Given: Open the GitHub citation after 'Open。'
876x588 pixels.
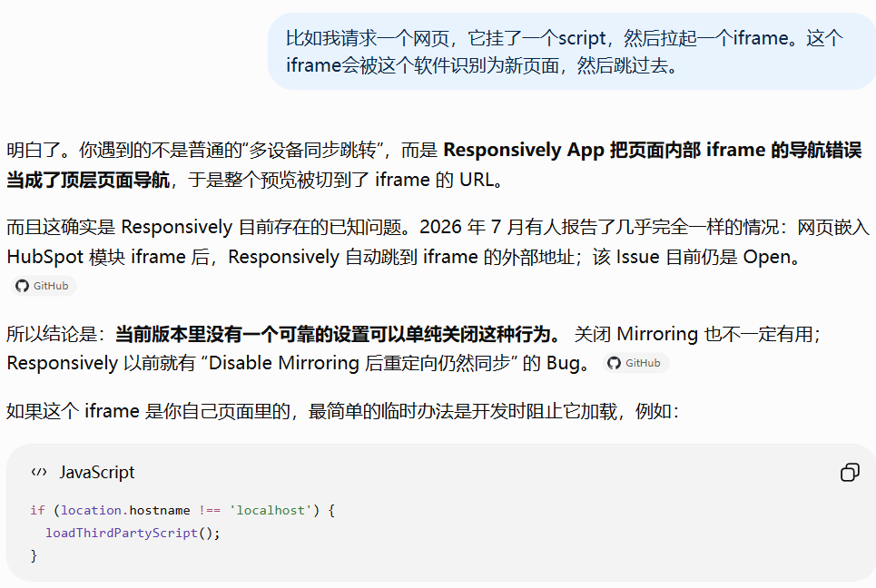Looking at the screenshot, I should coord(43,286).
